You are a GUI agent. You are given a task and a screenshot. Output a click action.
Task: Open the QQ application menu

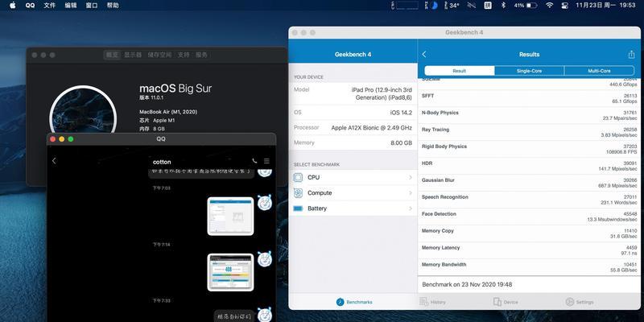(30, 6)
